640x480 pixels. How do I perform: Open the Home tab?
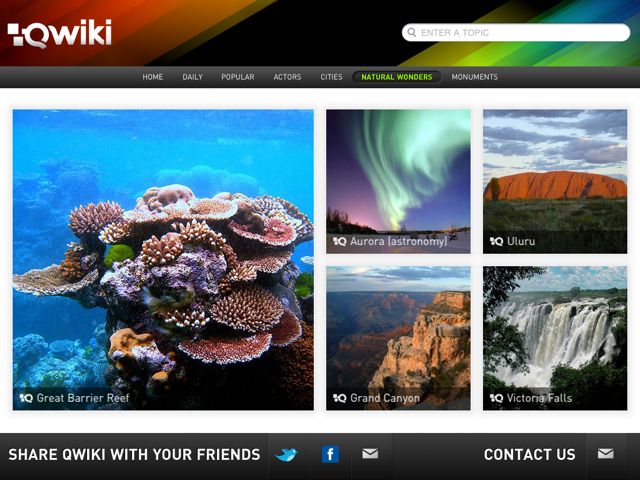pos(153,77)
